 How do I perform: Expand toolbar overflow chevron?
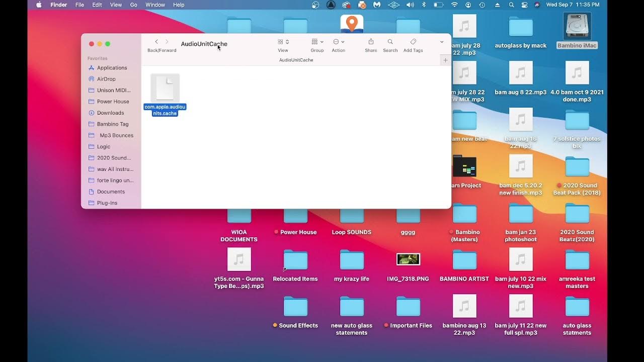[442, 42]
